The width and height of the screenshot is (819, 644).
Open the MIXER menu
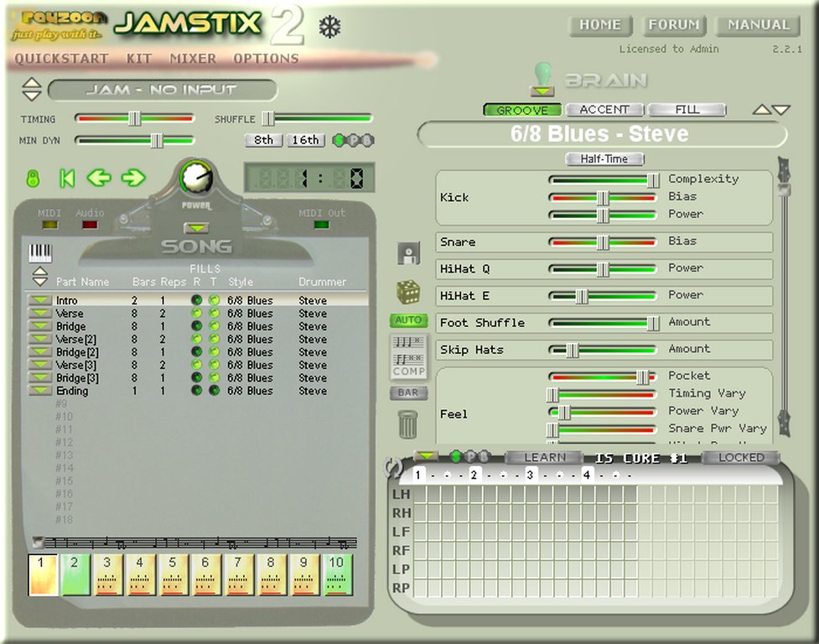click(x=193, y=59)
